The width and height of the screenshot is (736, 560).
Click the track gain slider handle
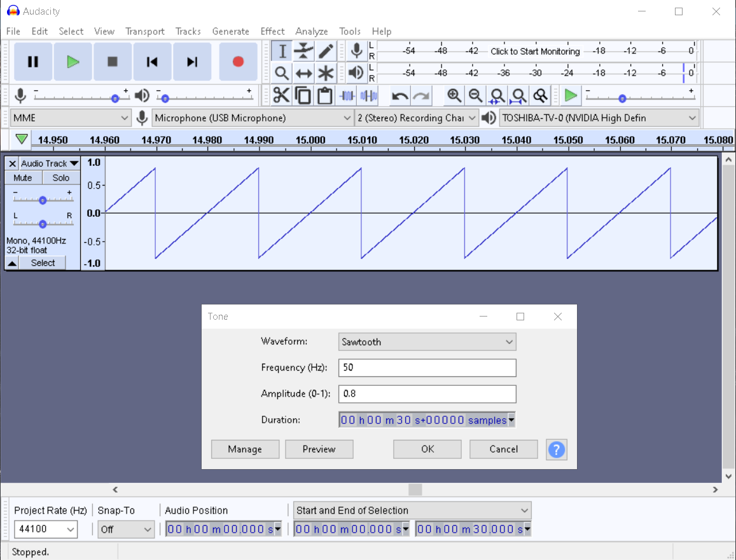pyautogui.click(x=43, y=200)
